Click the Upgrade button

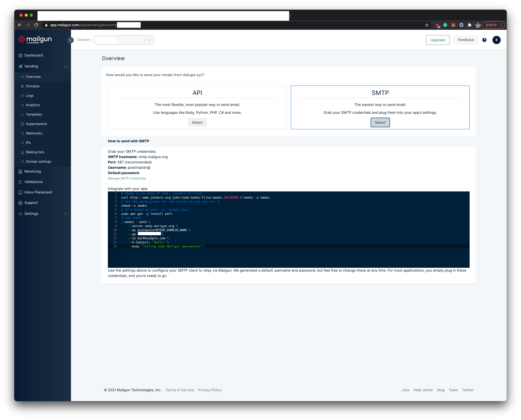pyautogui.click(x=438, y=40)
